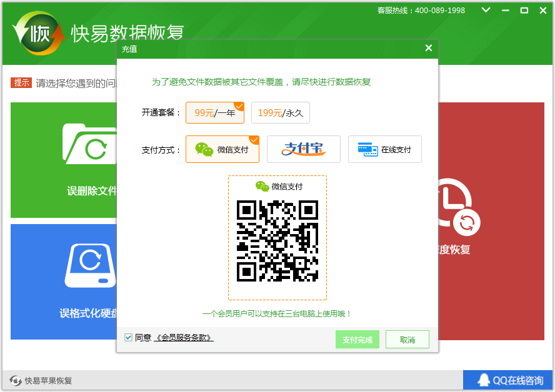Image resolution: width=555 pixels, height=392 pixels.
Task: Click the WeChat pay QR code
Action: 277,241
